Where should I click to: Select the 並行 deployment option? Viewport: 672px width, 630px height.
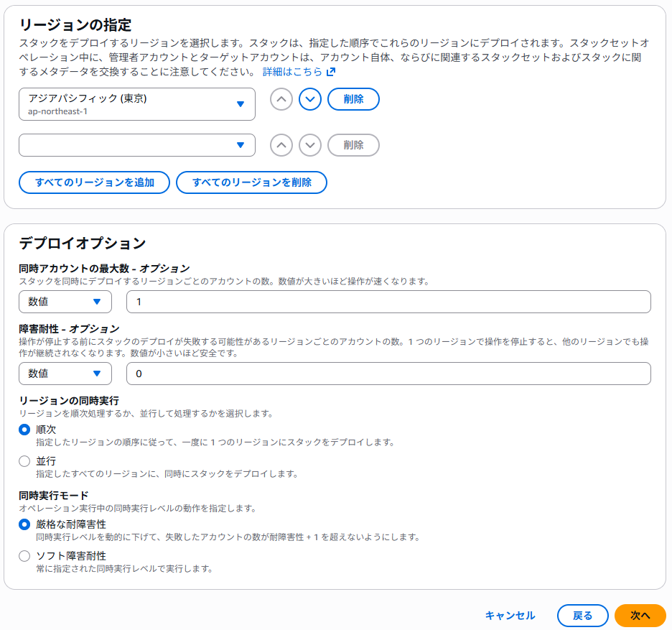pos(23,461)
